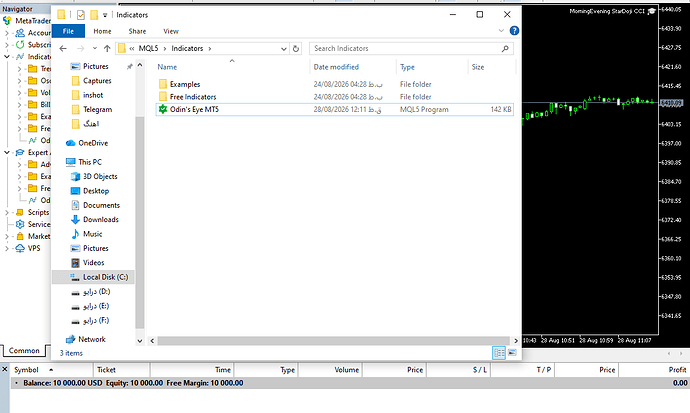Close the Toolbox panel with X
This screenshot has width=690, height=413.
coord(5,369)
